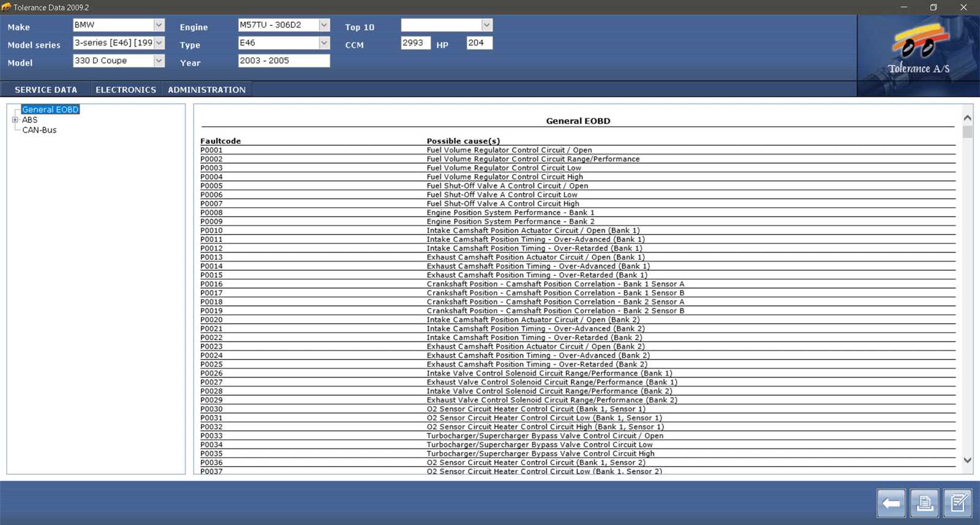Open the Engine dropdown showing M57TU
This screenshot has width=980, height=525.
tap(324, 25)
